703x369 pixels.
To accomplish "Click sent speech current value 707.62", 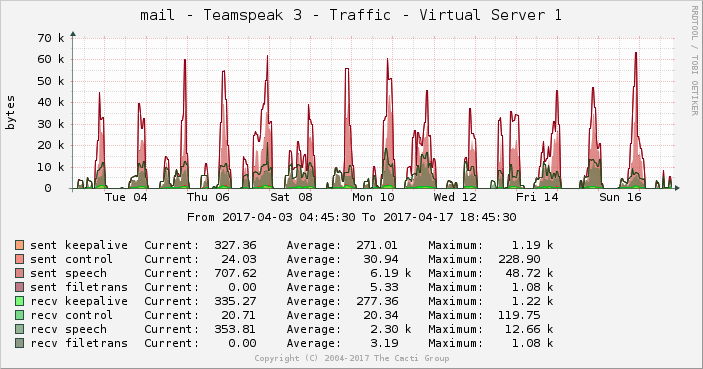I will 235,273.
